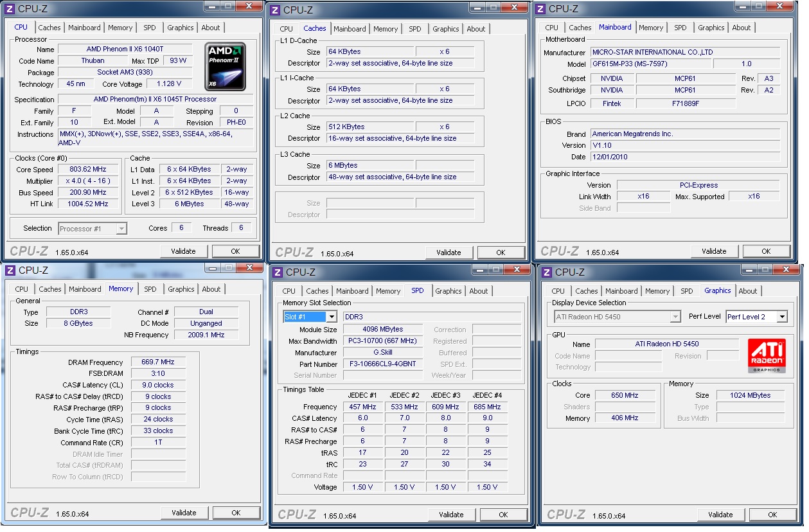Click OK in the SPD-tab window
809x532 pixels.
503,515
